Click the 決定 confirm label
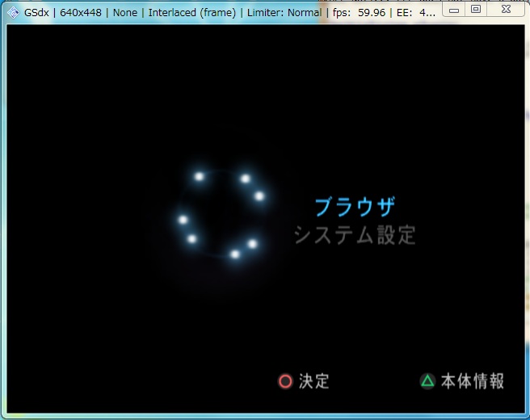530x420 pixels. click(313, 381)
